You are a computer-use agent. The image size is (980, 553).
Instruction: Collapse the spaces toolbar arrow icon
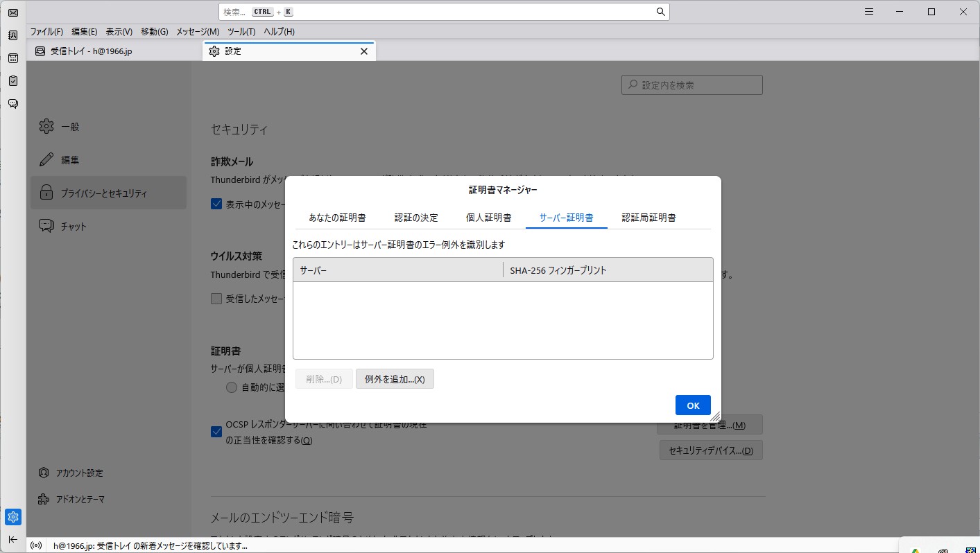coord(12,540)
